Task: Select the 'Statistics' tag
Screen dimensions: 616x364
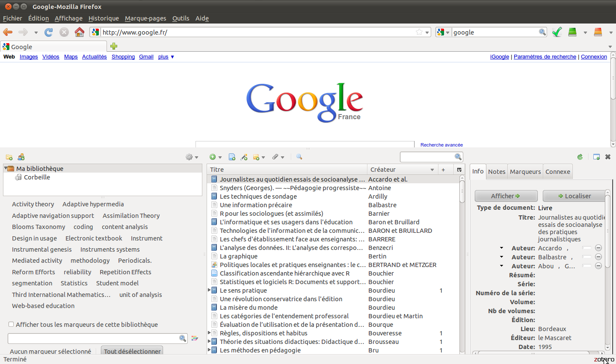Action: tap(74, 283)
